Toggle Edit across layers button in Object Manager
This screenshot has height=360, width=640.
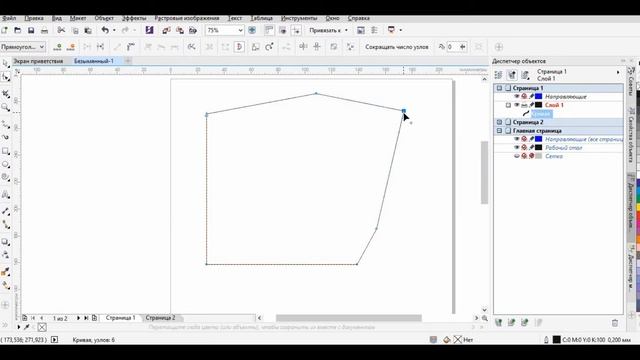(512, 75)
